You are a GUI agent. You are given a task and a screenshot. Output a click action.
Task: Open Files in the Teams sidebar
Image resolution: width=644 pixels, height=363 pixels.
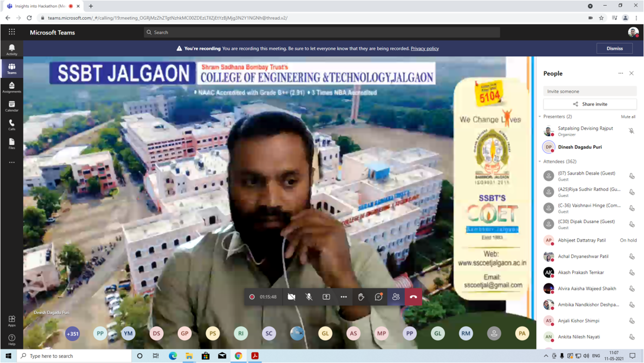pos(12,143)
